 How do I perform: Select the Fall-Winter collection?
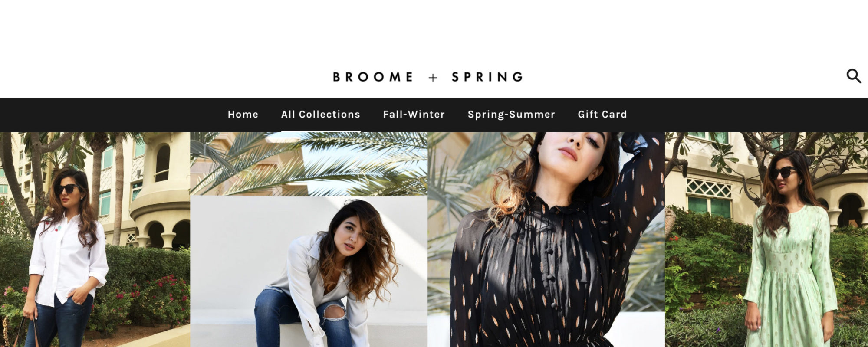414,114
